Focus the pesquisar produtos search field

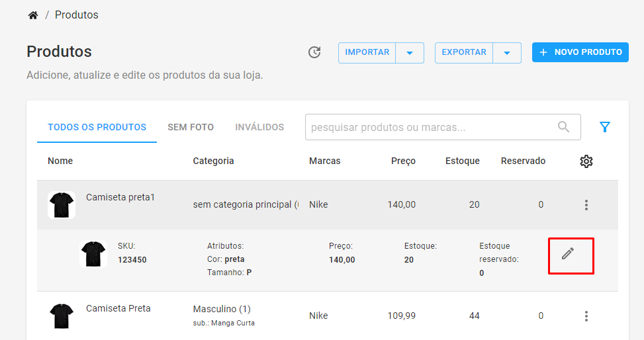pos(443,127)
